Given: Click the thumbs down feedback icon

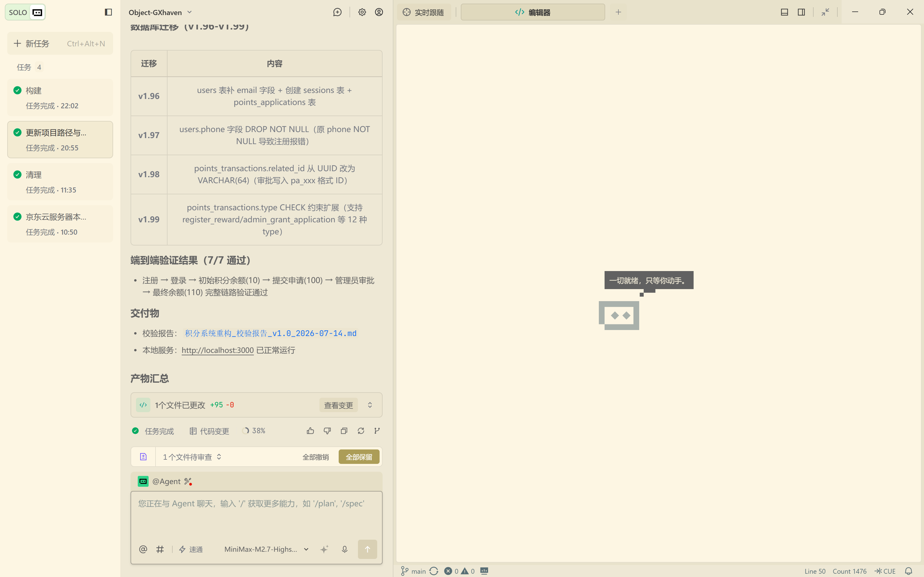Looking at the screenshot, I should click(x=327, y=431).
